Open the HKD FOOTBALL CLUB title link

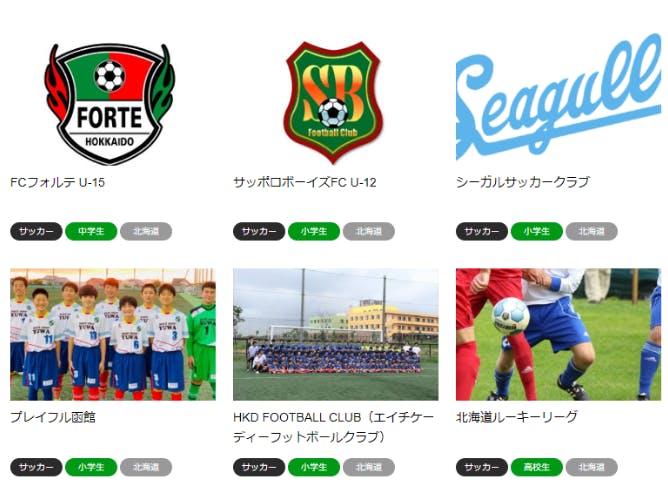[x=334, y=427]
